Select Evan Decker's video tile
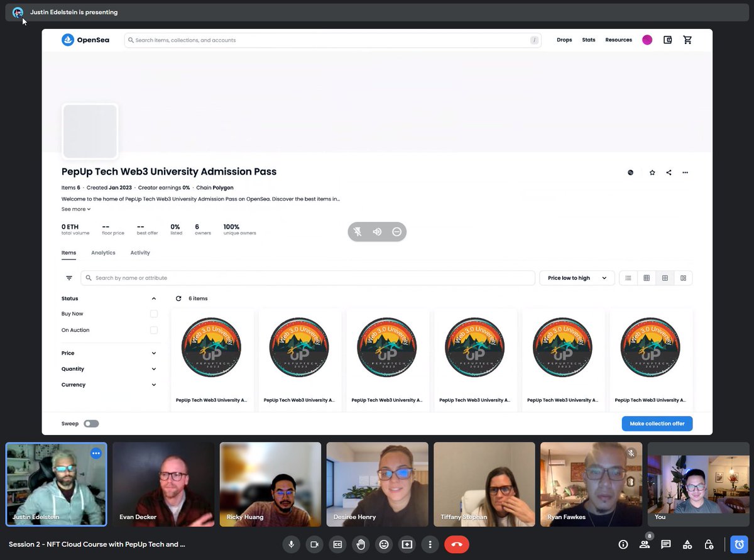This screenshot has height=560, width=754. [x=163, y=484]
